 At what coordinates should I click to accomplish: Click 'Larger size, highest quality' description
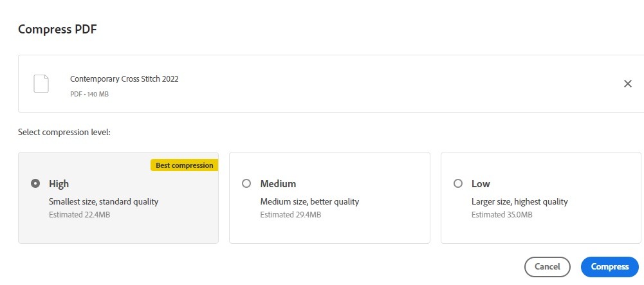[520, 202]
